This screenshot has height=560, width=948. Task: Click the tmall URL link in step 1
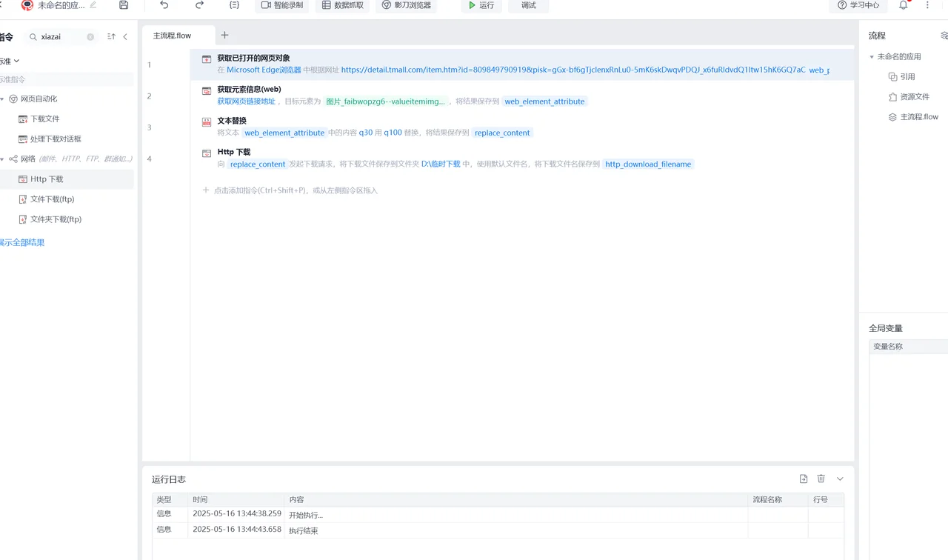pyautogui.click(x=573, y=70)
